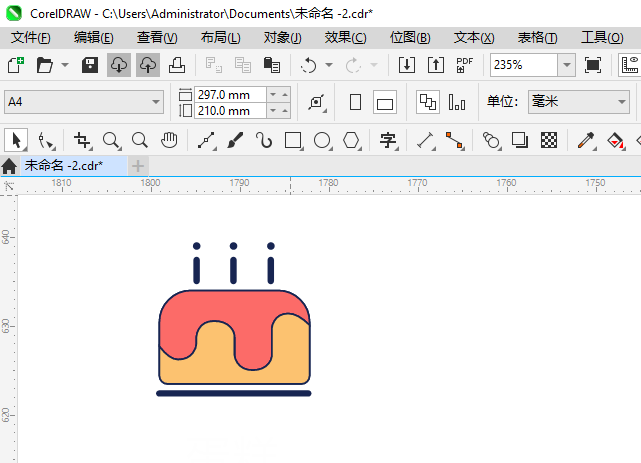
Task: Set landscape page orientation
Action: click(x=385, y=102)
